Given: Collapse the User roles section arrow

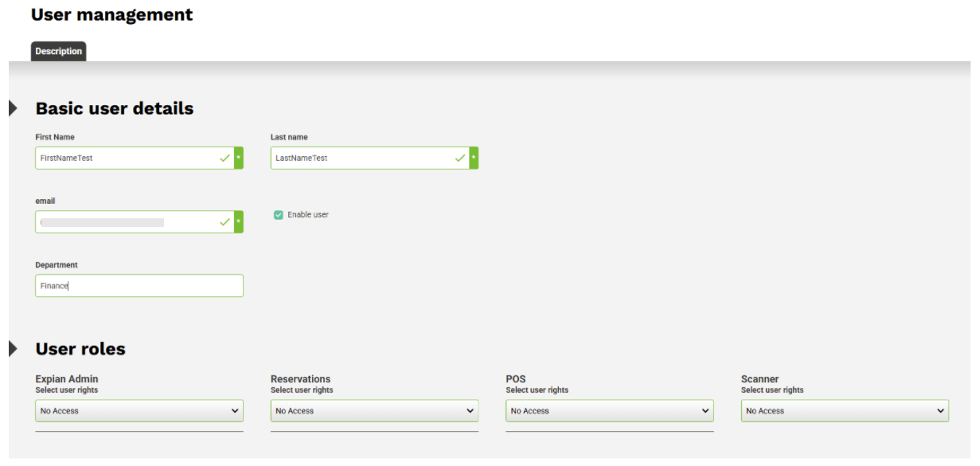Looking at the screenshot, I should point(13,349).
